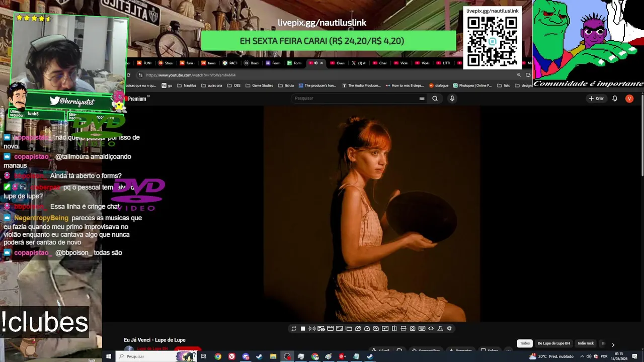The width and height of the screenshot is (644, 362).
Task: Click the YouTube search magnifier button
Action: click(435, 99)
